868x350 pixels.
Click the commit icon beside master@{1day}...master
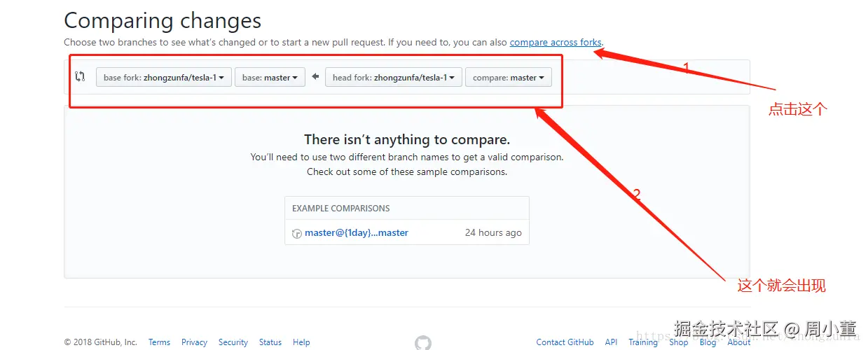coord(297,233)
